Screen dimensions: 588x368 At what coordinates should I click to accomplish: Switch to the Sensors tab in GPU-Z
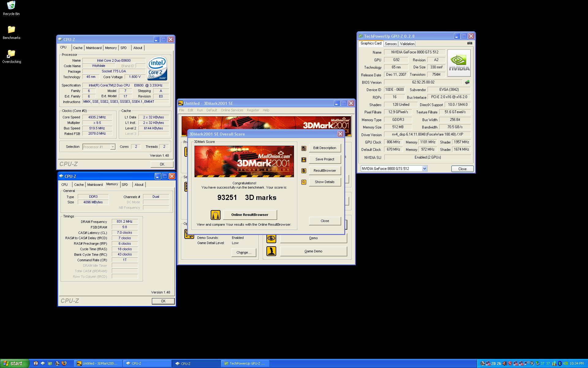pyautogui.click(x=391, y=44)
